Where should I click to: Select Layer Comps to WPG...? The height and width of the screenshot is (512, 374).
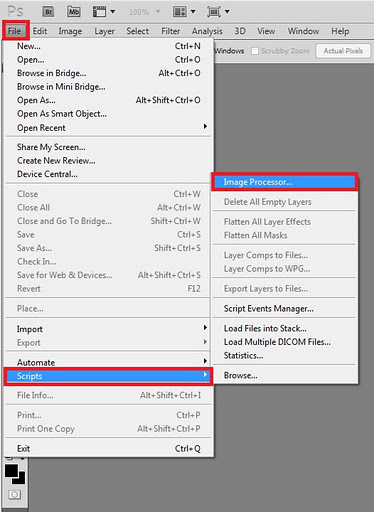(x=285, y=269)
